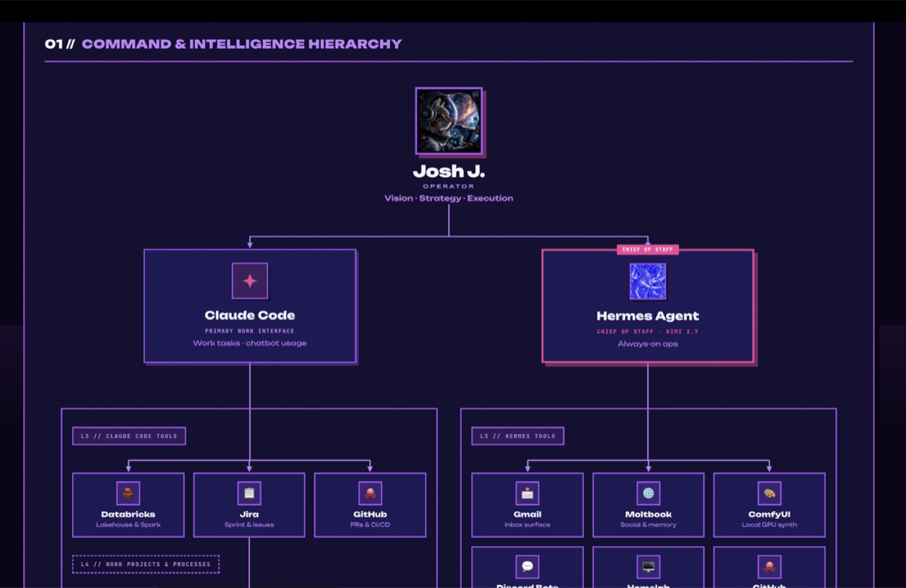Click the Josh J. operator avatar image
The height and width of the screenshot is (588, 906).
[x=449, y=121]
